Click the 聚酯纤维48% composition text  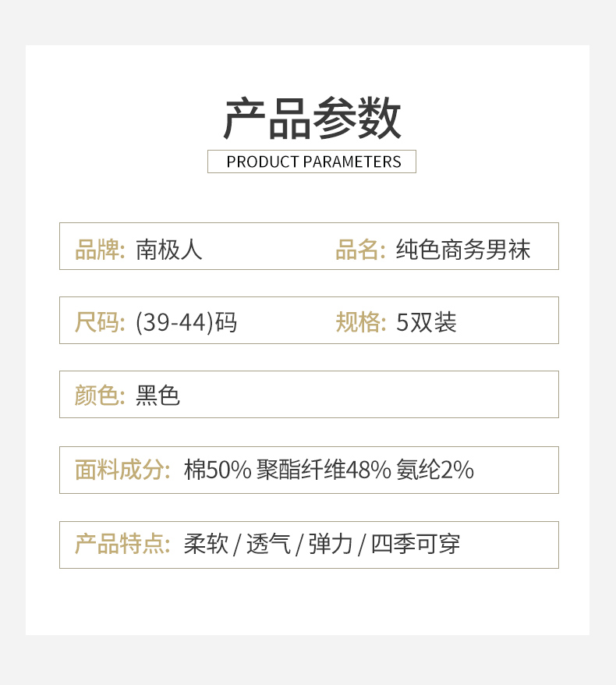tap(324, 470)
